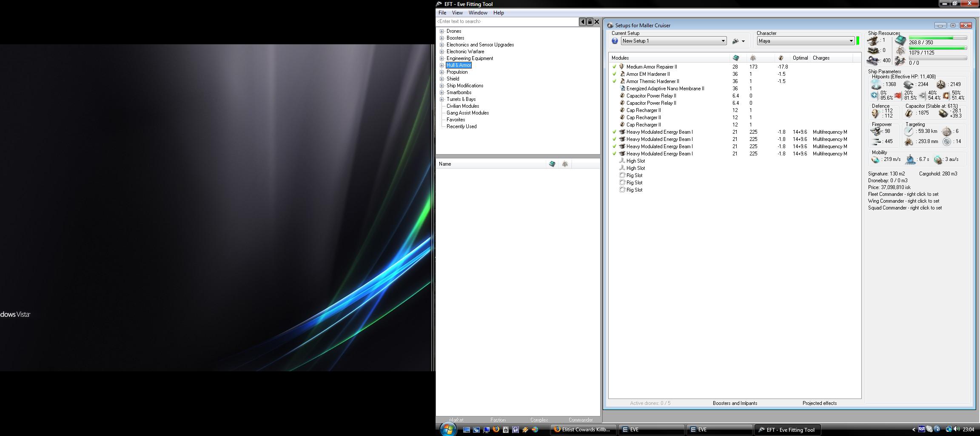980x436 pixels.
Task: Click the CPU usage bar 268.8 / 350
Action: [x=938, y=38]
